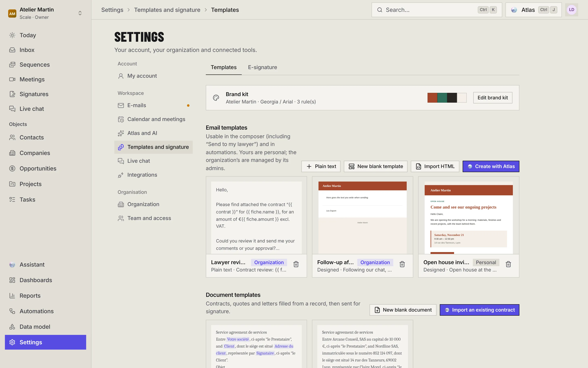Open the Open house invitation thumbnail
The width and height of the screenshot is (588, 368).
pos(468,215)
